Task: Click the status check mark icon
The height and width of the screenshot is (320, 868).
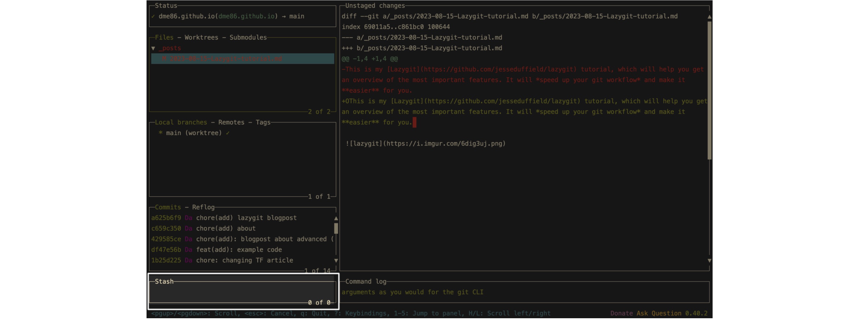Action: click(153, 16)
